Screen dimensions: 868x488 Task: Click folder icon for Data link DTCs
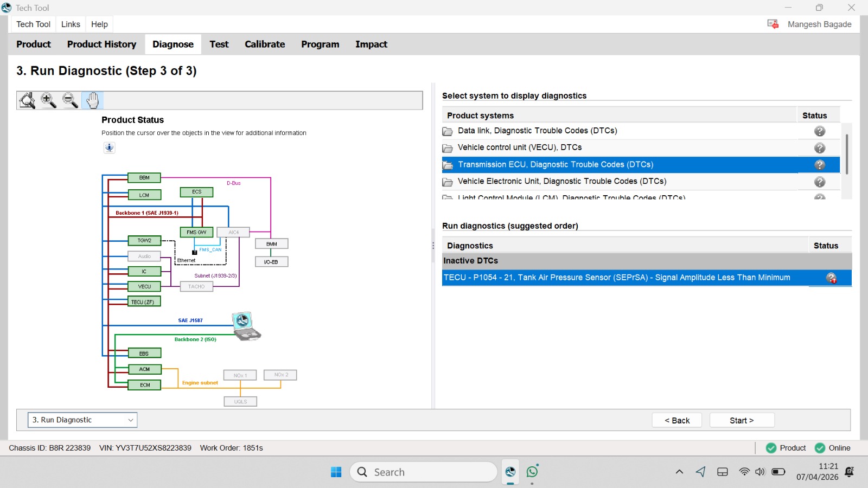click(448, 131)
